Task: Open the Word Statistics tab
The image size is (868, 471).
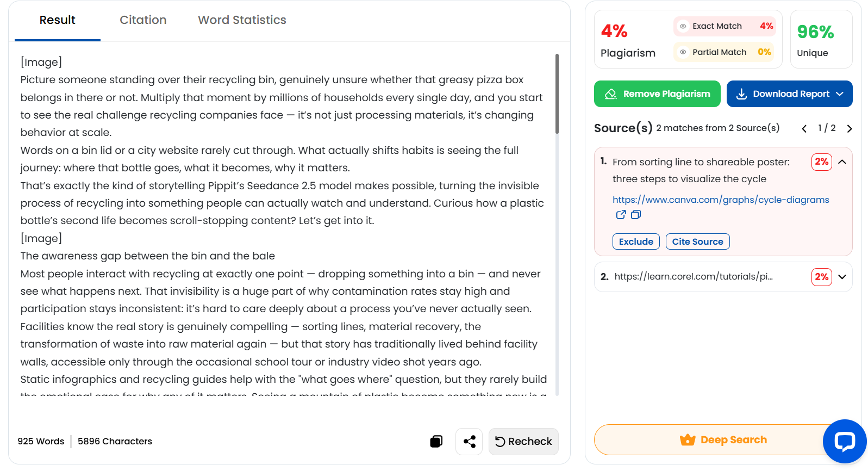Action: (242, 20)
